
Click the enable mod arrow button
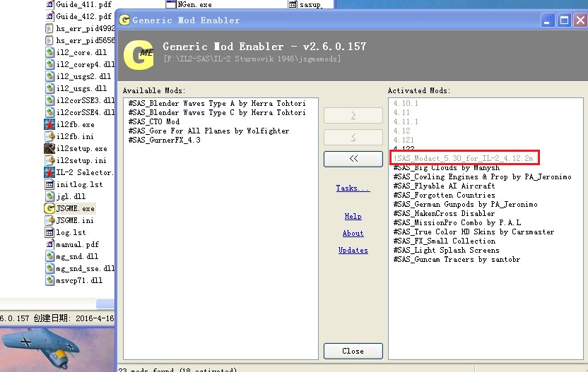point(353,115)
